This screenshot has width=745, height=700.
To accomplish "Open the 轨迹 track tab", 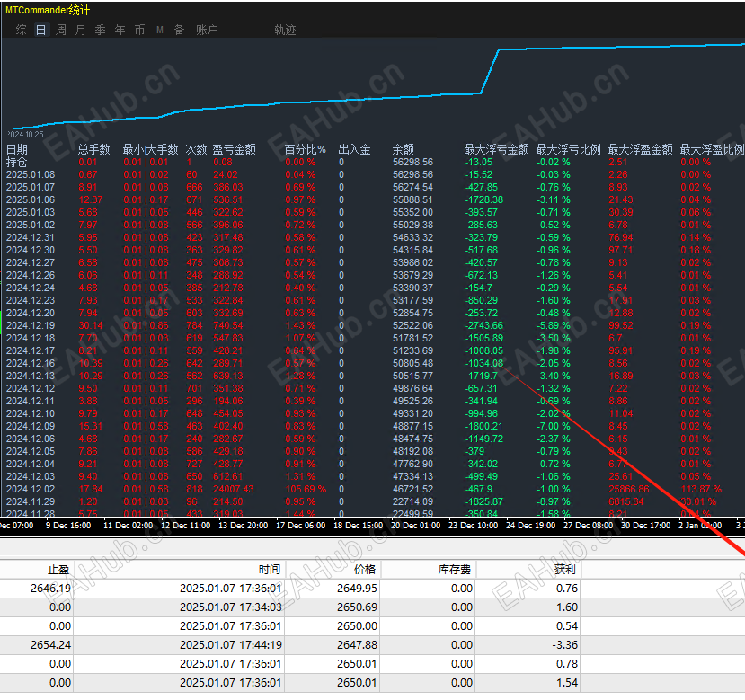I will pos(285,30).
